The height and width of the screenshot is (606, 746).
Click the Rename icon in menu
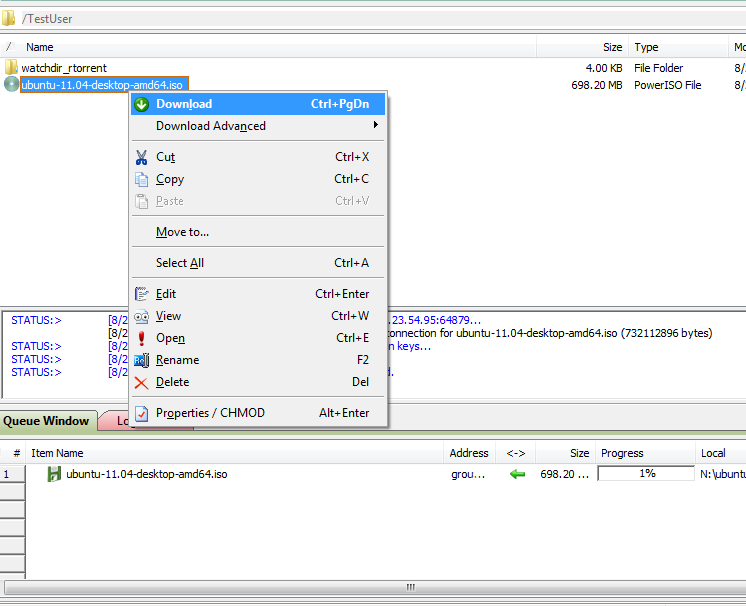[141, 360]
